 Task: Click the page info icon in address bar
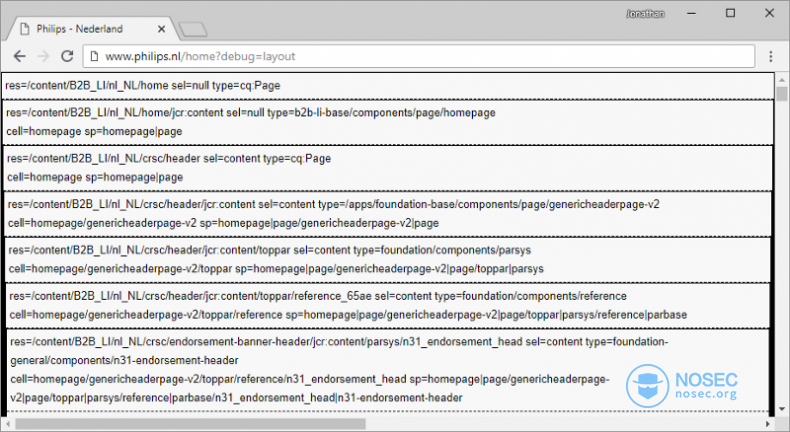(94, 56)
